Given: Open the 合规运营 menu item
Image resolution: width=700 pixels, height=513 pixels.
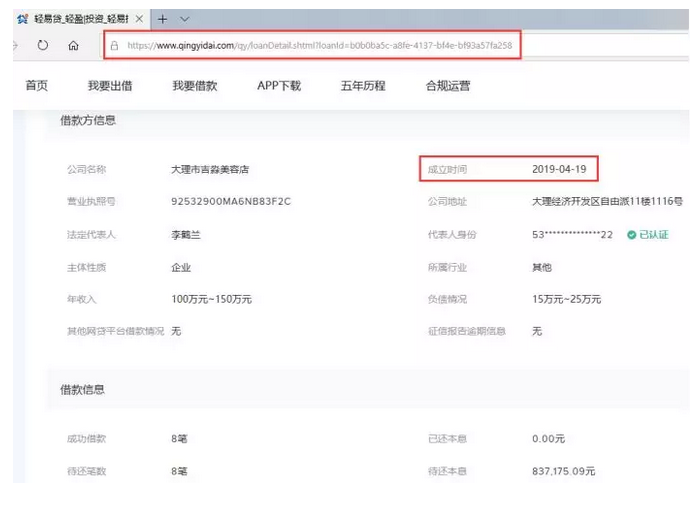Looking at the screenshot, I should [x=448, y=85].
